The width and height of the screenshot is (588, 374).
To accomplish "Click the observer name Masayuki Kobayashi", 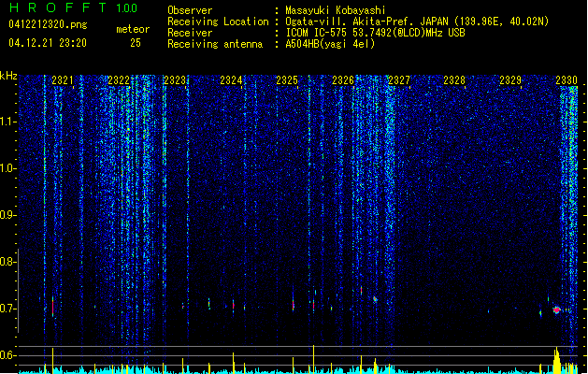I will pyautogui.click(x=336, y=10).
